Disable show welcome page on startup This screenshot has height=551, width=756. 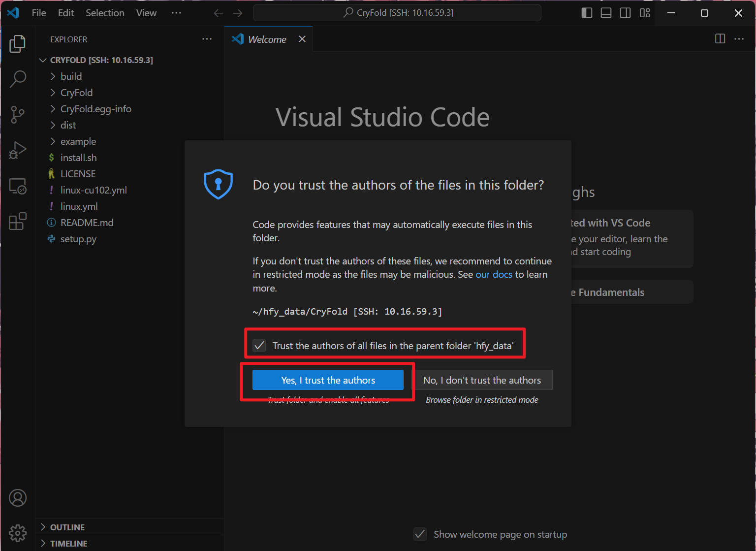click(x=420, y=534)
